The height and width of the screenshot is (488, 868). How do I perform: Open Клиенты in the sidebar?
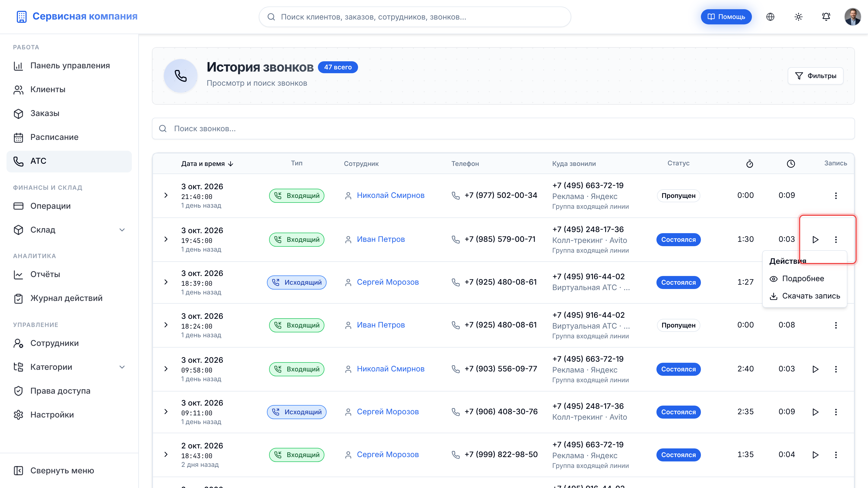click(69, 89)
